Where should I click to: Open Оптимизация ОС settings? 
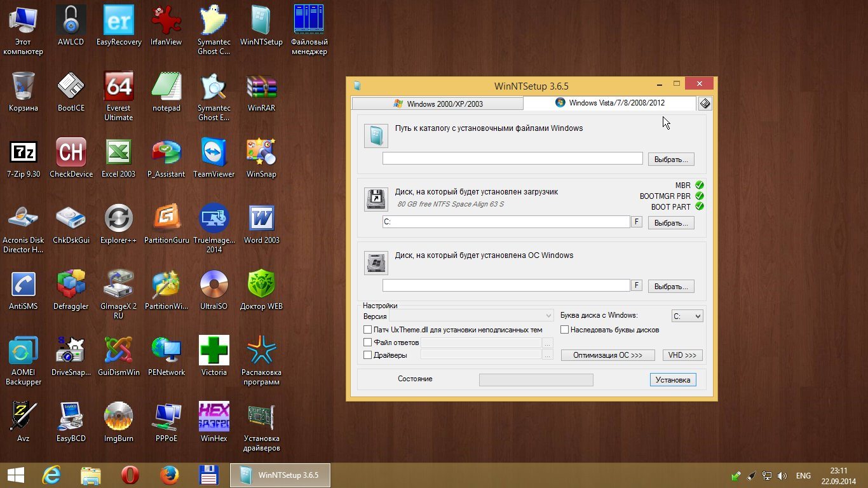coord(608,355)
